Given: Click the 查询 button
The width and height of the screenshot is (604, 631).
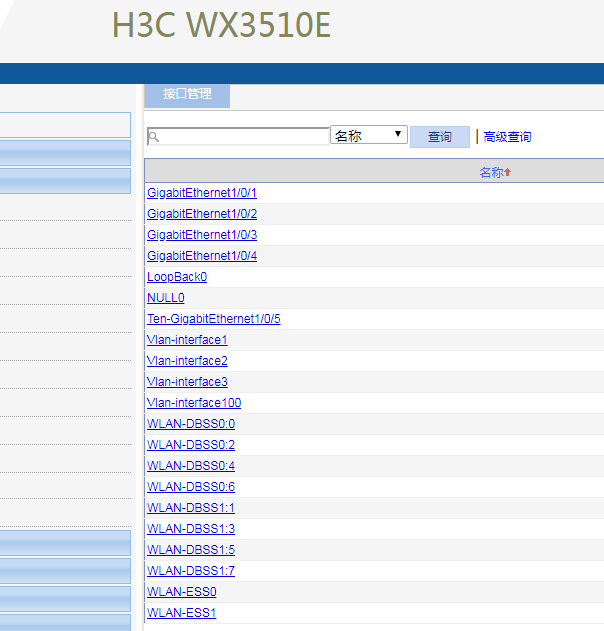Looking at the screenshot, I should coord(440,137).
